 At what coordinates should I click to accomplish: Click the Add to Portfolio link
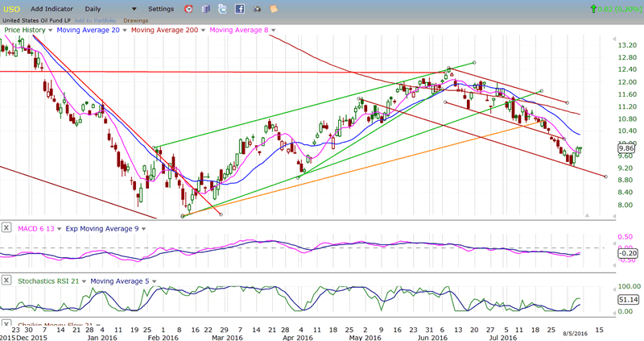(95, 20)
